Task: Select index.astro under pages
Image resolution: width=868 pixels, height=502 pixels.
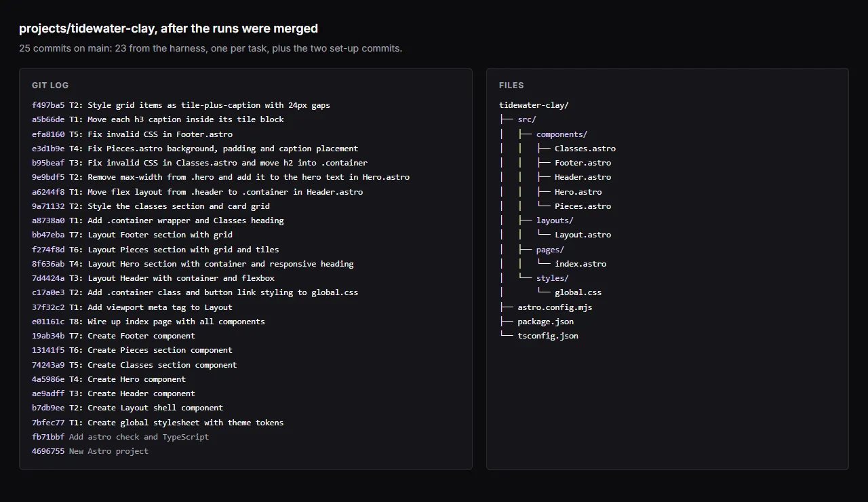Action: (x=580, y=264)
